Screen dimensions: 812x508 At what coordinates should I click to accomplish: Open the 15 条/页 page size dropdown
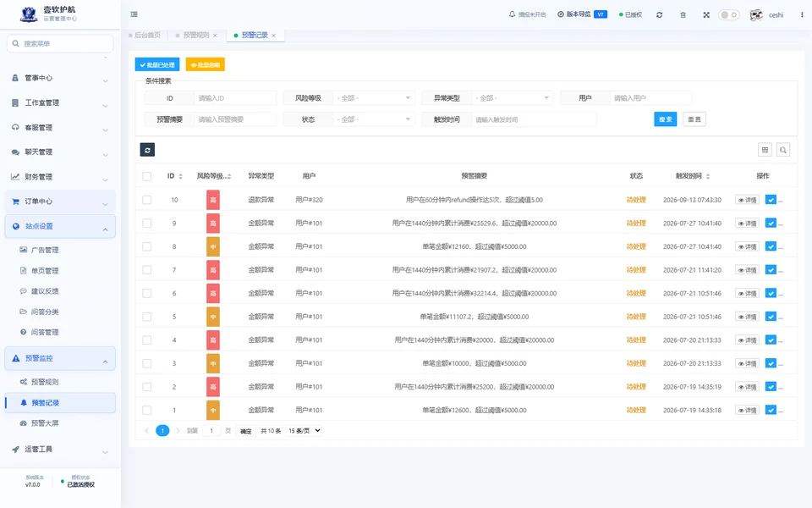pos(304,431)
